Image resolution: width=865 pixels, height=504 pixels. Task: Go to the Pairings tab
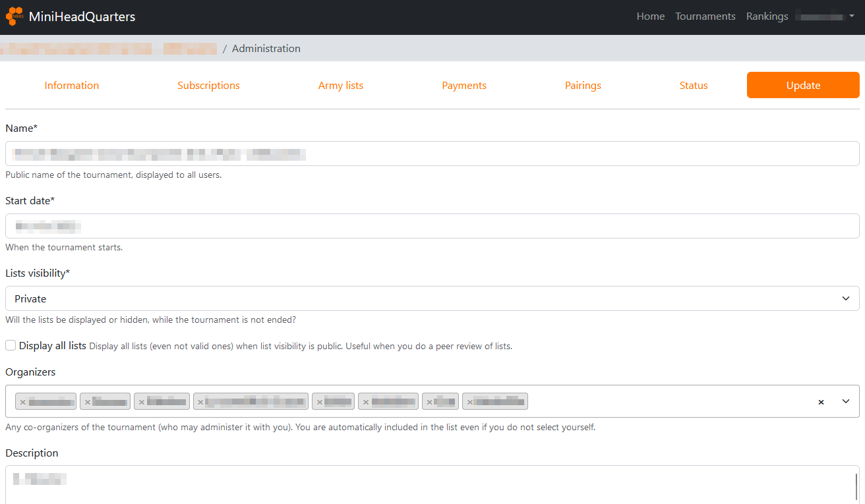tap(583, 86)
